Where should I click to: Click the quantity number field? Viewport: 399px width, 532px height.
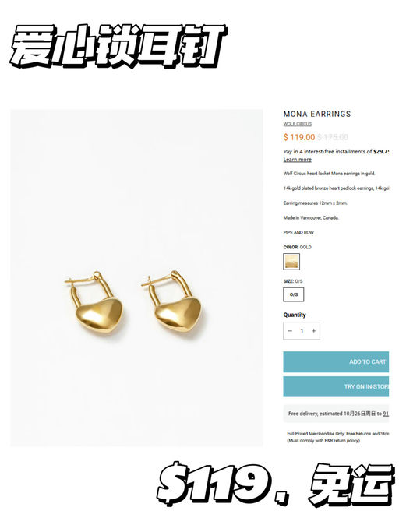(302, 331)
